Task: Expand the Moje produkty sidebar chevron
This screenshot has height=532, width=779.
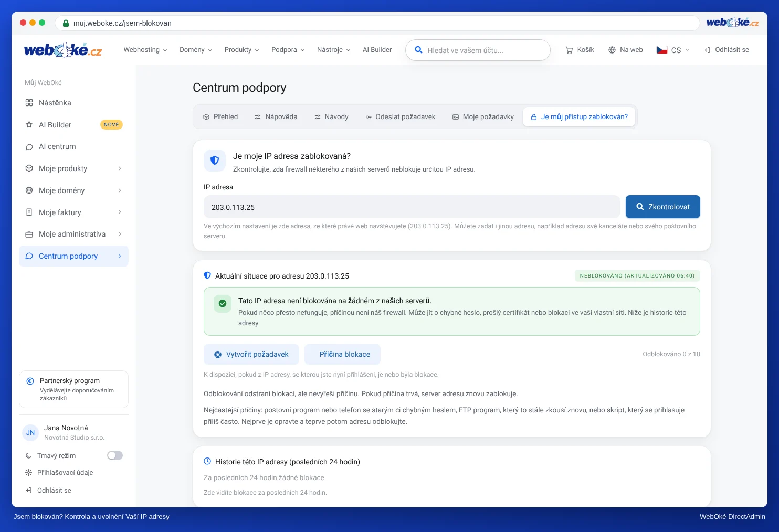Action: [120, 168]
